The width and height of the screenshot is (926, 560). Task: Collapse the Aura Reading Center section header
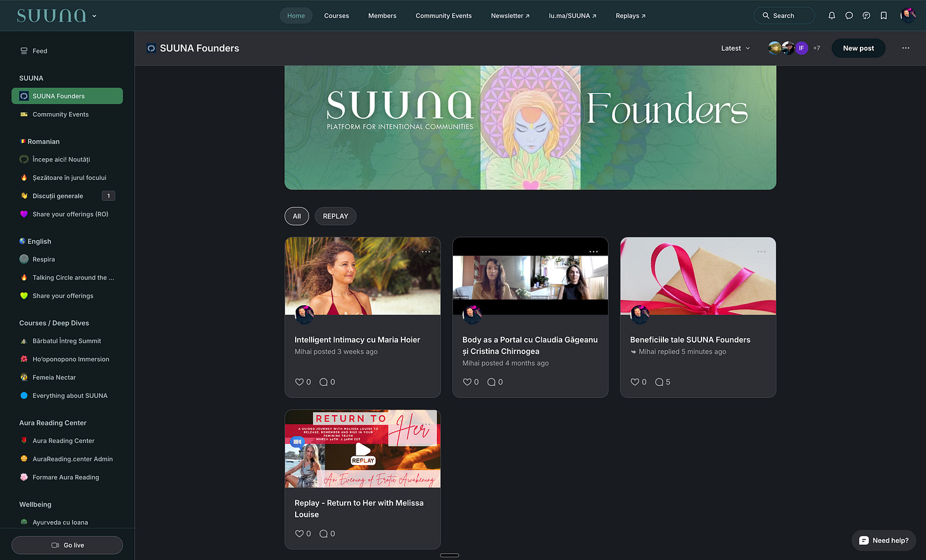[53, 423]
